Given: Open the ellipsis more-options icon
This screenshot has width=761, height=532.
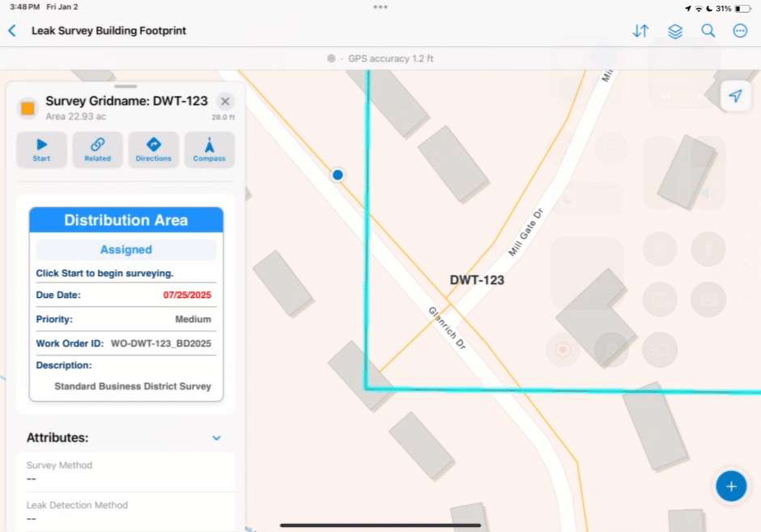Looking at the screenshot, I should (741, 31).
